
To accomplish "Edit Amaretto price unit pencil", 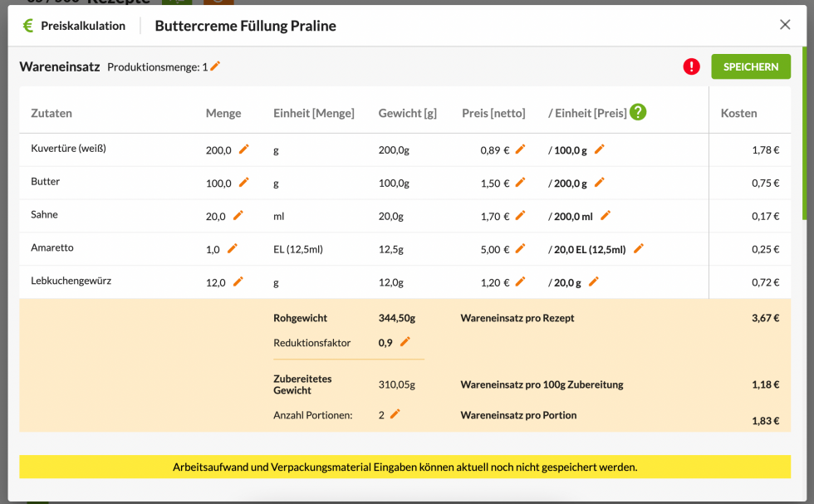I will point(638,248).
